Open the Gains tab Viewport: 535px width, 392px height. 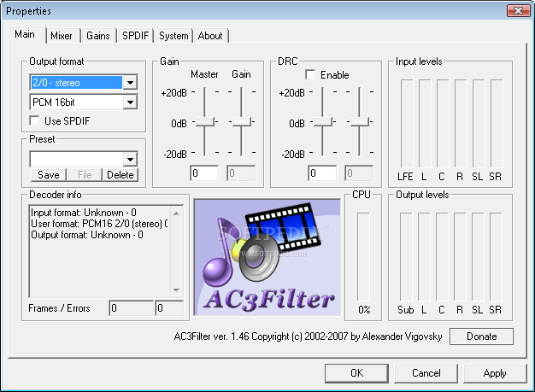pos(98,36)
